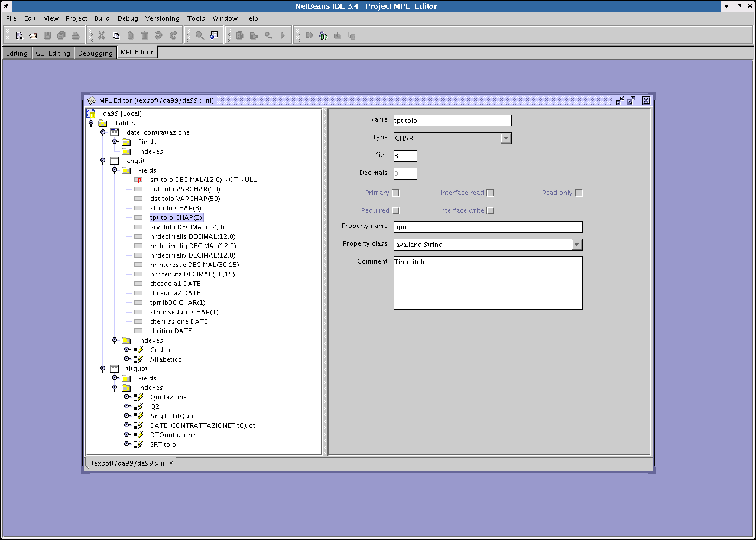
Task: Toggle the Primary checkbox
Action: point(395,193)
